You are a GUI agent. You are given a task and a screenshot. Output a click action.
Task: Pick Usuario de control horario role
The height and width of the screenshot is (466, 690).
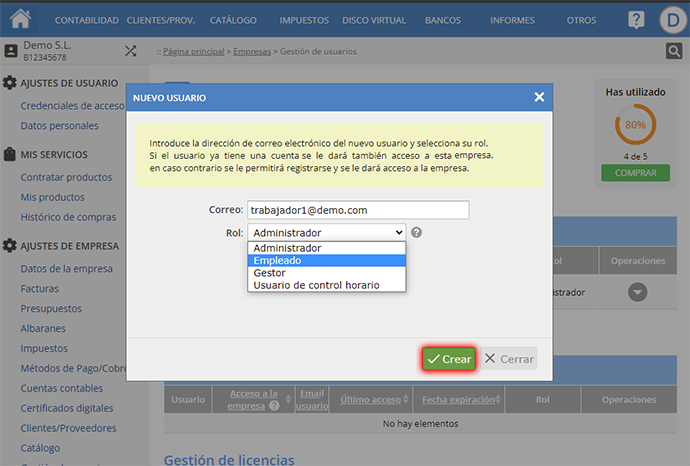coord(327,285)
